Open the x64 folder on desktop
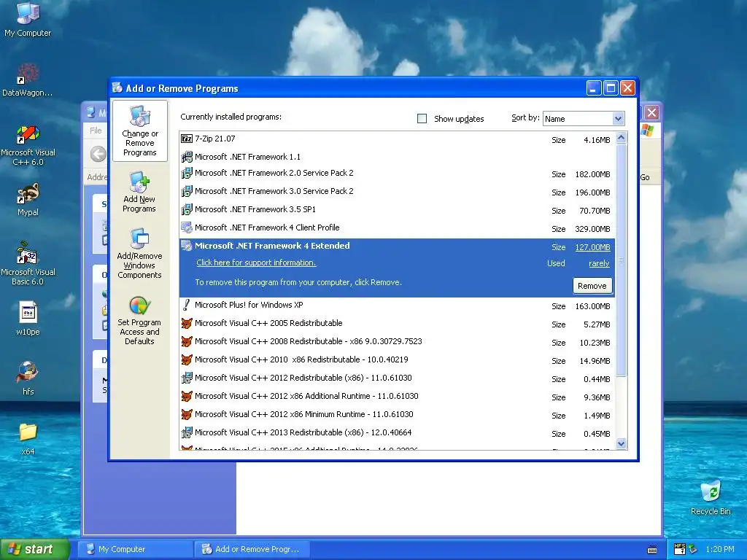This screenshot has width=747, height=560. point(28,438)
